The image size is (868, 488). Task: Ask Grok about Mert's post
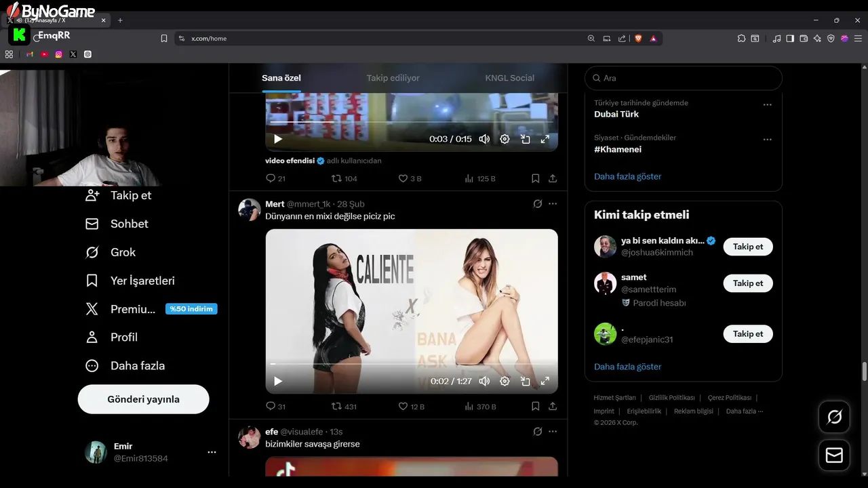(538, 203)
